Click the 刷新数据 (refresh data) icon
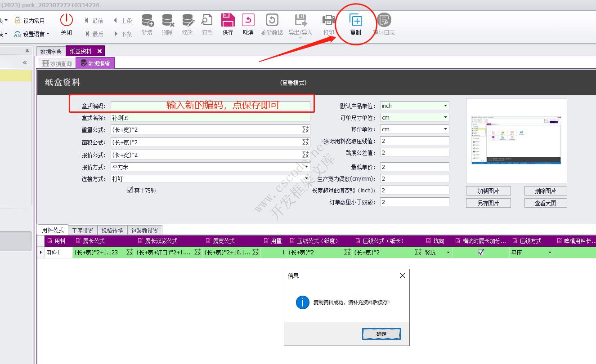The width and height of the screenshot is (596, 364). click(x=271, y=25)
